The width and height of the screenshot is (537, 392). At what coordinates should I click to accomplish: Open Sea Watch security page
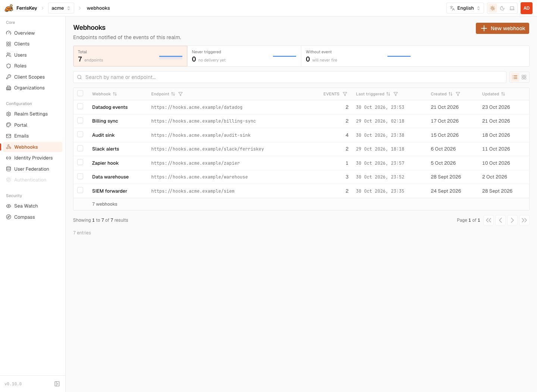click(33, 206)
